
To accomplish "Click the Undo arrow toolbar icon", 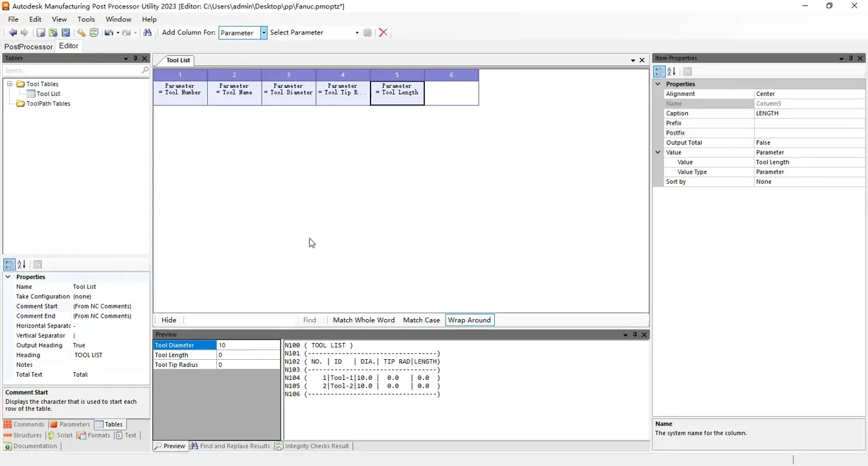I will 108,32.
